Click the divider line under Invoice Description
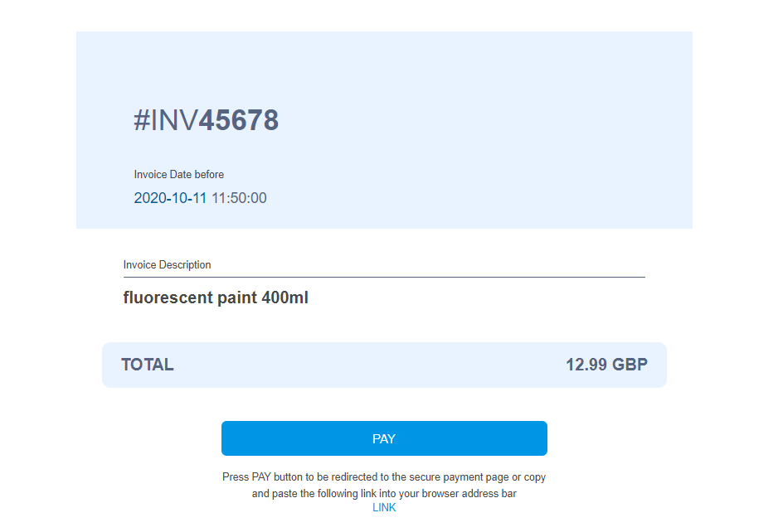The height and width of the screenshot is (532, 778). pyautogui.click(x=384, y=277)
